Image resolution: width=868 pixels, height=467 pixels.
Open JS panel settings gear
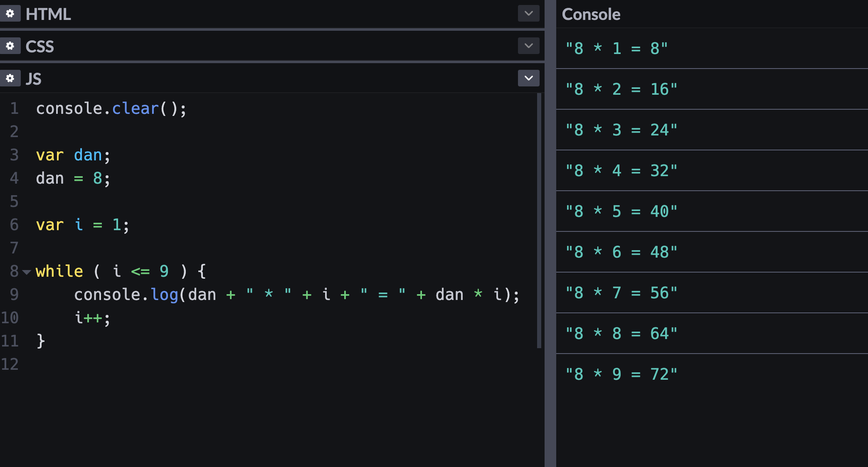(10, 78)
